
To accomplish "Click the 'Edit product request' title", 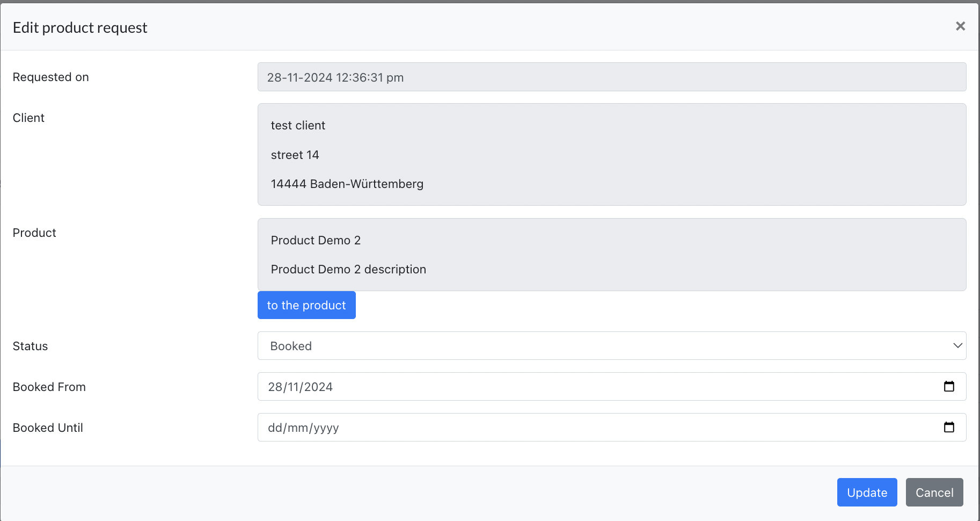I will point(80,27).
